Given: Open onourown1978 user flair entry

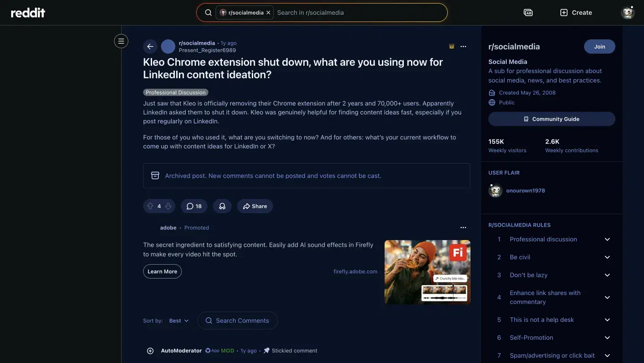Looking at the screenshot, I should [x=525, y=190].
